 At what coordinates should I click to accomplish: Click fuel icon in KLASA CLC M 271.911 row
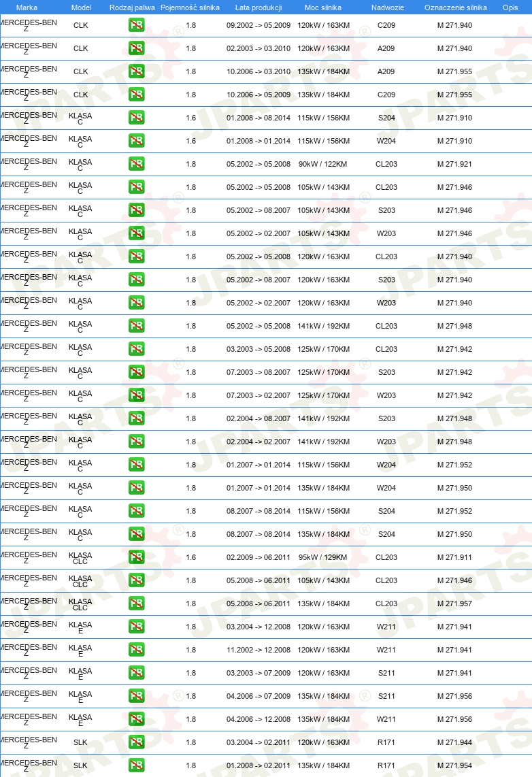pyautogui.click(x=136, y=557)
